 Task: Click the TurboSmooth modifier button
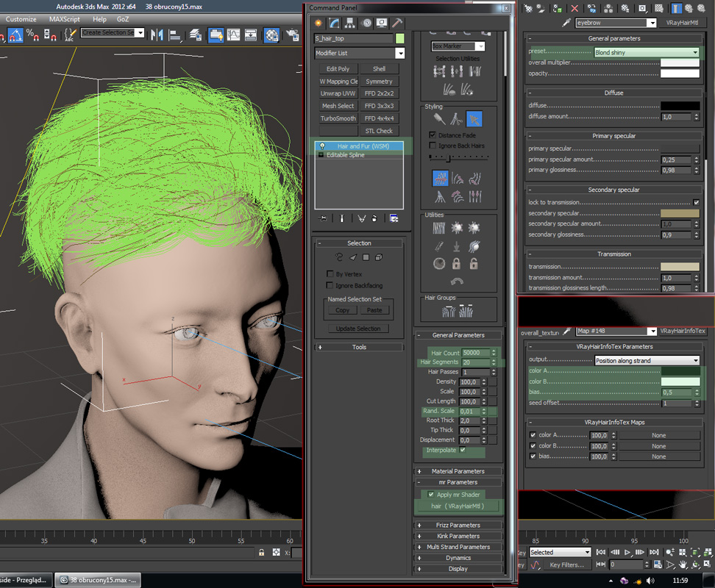click(338, 118)
